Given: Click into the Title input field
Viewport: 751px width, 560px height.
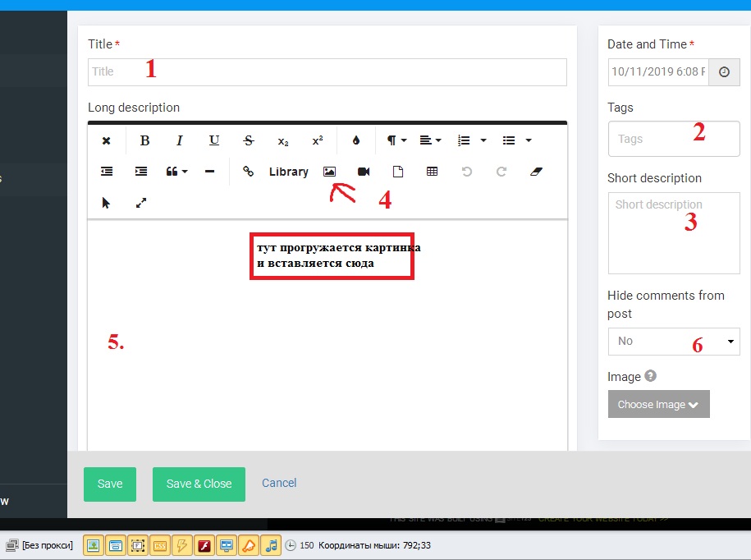Looking at the screenshot, I should 327,72.
